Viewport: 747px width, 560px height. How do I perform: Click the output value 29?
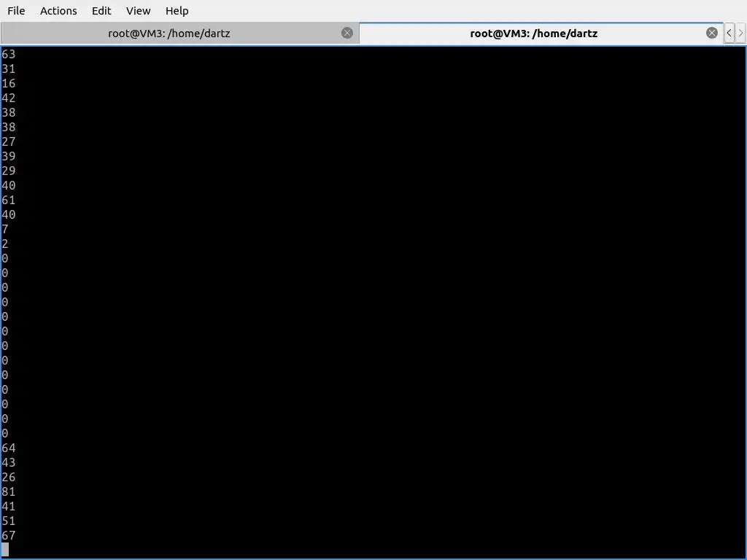point(9,171)
